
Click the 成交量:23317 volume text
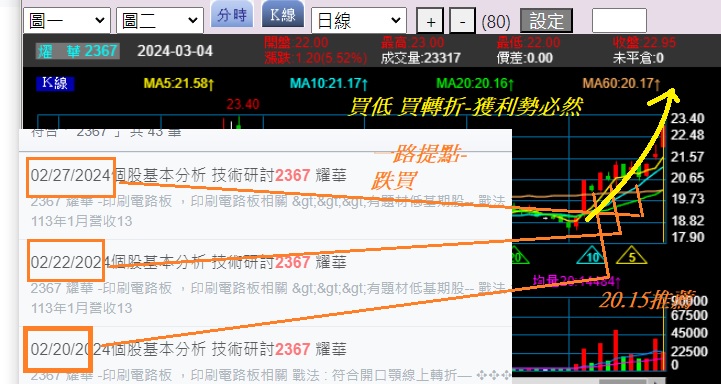pyautogui.click(x=421, y=58)
